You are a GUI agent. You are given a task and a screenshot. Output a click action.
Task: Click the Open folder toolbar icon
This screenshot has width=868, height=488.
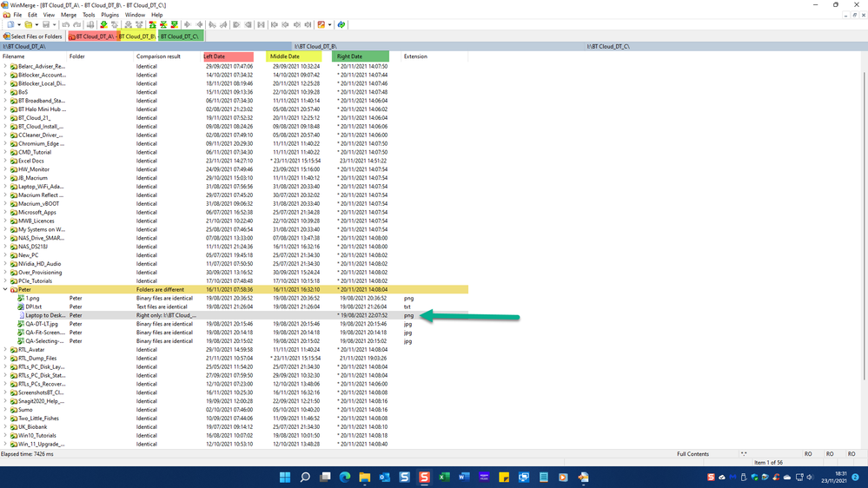point(28,24)
